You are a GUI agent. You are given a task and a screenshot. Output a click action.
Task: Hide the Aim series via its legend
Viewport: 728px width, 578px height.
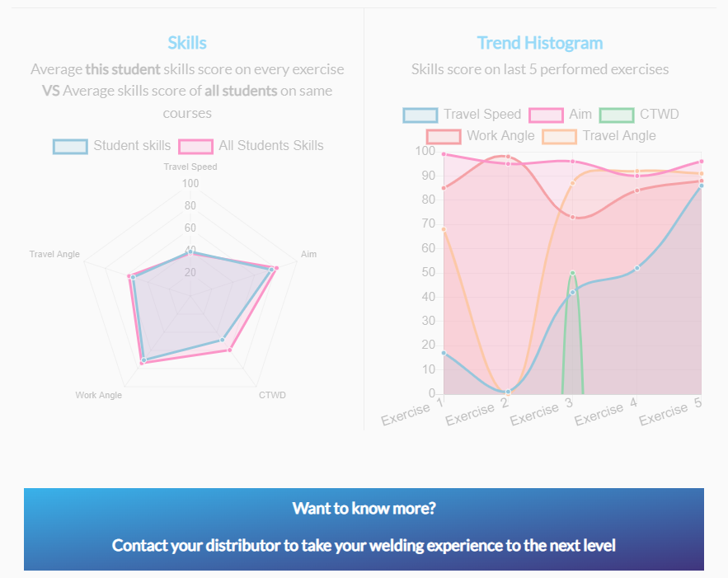(546, 115)
